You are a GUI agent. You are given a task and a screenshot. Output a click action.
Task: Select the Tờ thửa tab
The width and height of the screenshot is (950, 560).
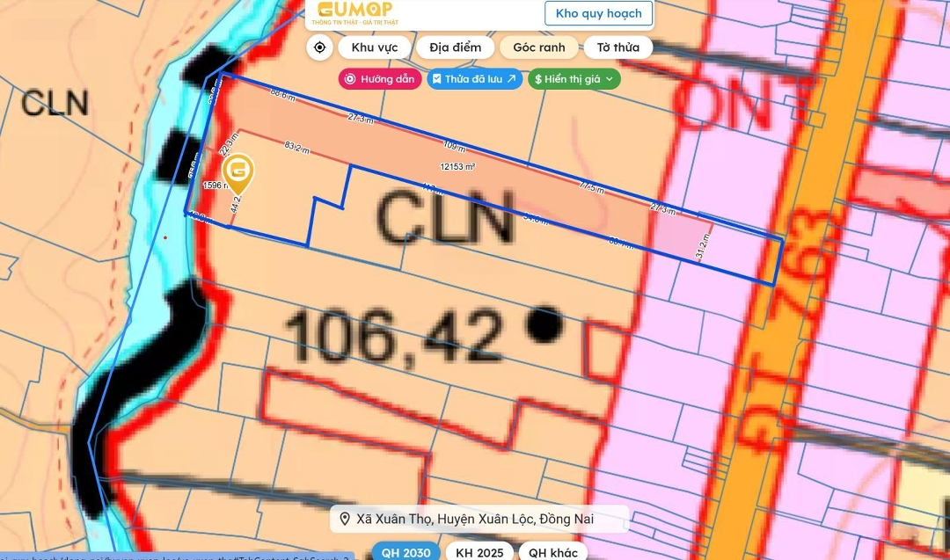(x=617, y=47)
